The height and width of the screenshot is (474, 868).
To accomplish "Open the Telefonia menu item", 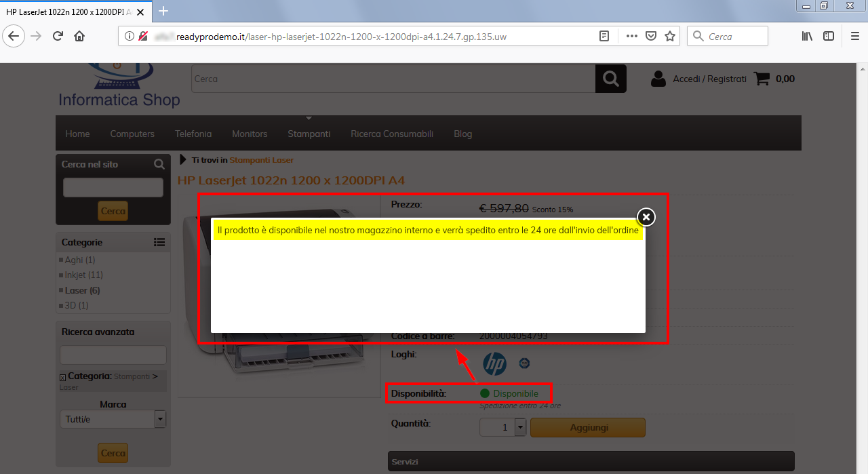I will 193,134.
